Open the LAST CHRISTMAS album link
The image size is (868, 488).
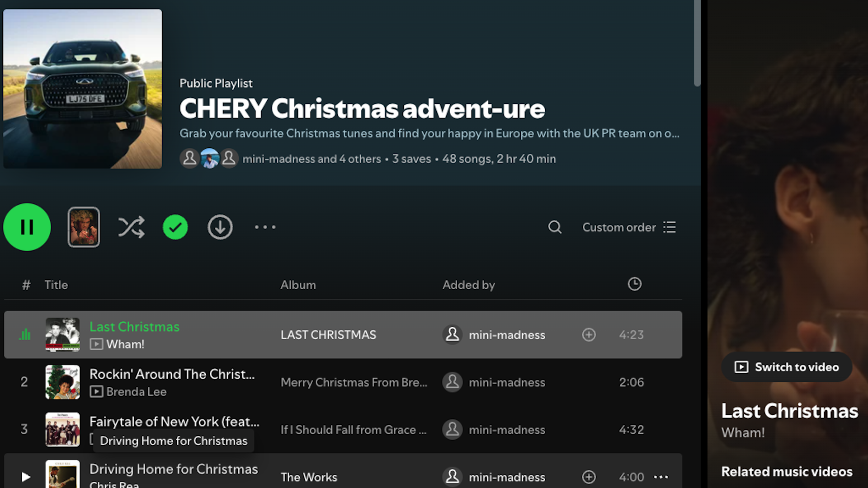pos(328,335)
